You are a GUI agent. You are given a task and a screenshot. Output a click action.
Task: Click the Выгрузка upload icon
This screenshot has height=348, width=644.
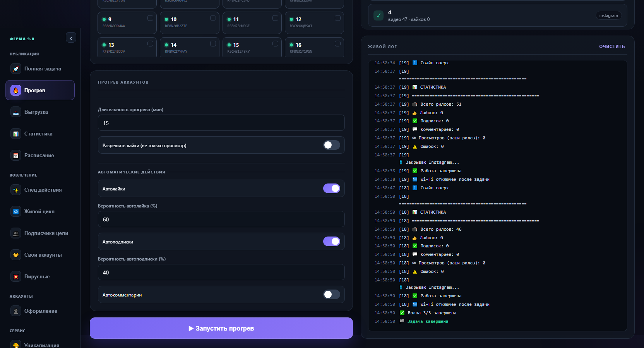pos(16,112)
